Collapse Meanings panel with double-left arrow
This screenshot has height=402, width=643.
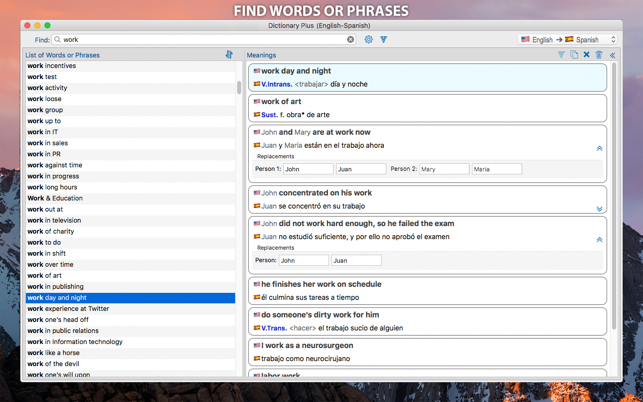tap(612, 55)
